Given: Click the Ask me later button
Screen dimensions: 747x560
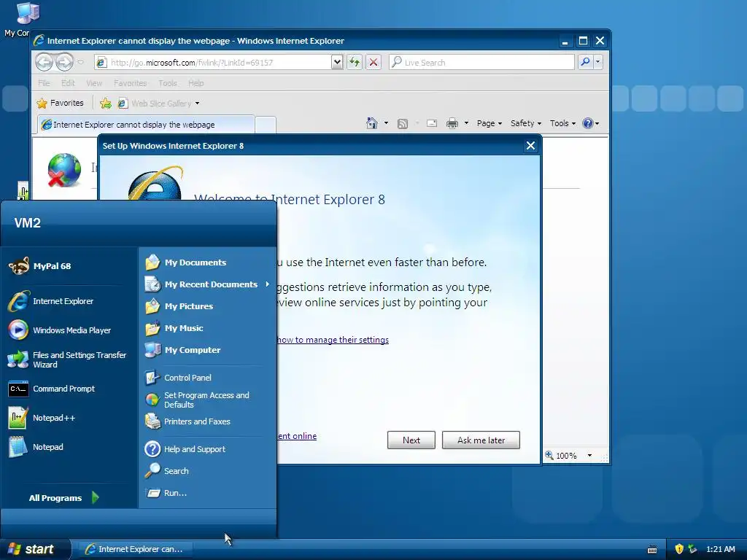Looking at the screenshot, I should tap(481, 440).
